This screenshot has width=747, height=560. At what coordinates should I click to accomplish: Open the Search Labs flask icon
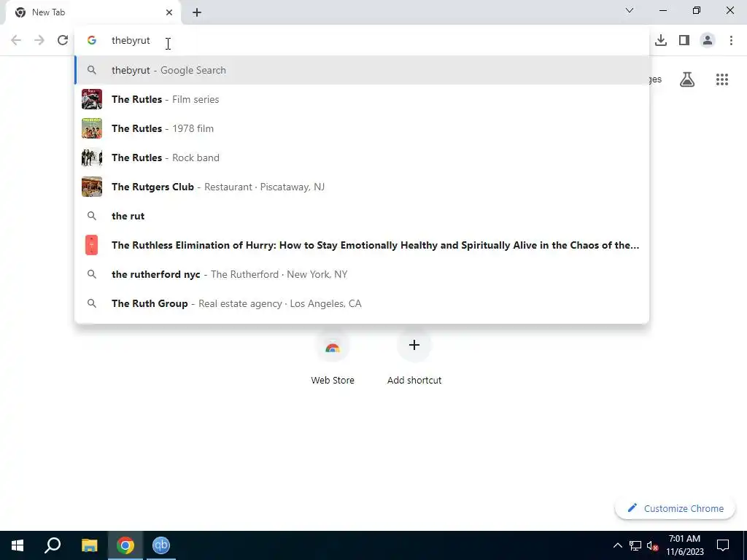[x=687, y=79]
